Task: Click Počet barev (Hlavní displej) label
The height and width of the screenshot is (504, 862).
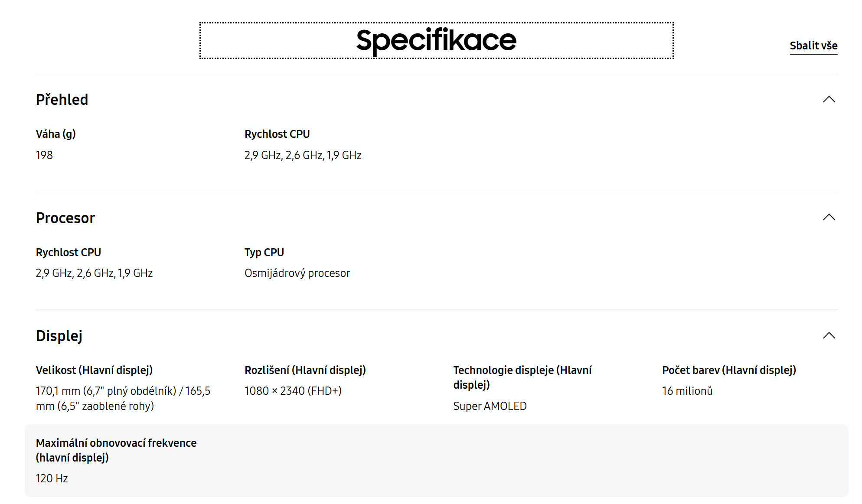Action: click(729, 370)
